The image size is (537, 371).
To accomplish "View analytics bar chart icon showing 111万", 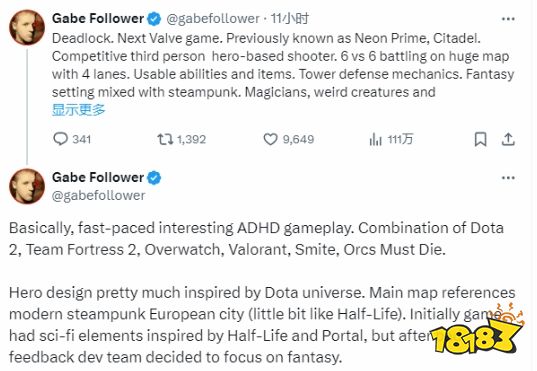I will 375,139.
